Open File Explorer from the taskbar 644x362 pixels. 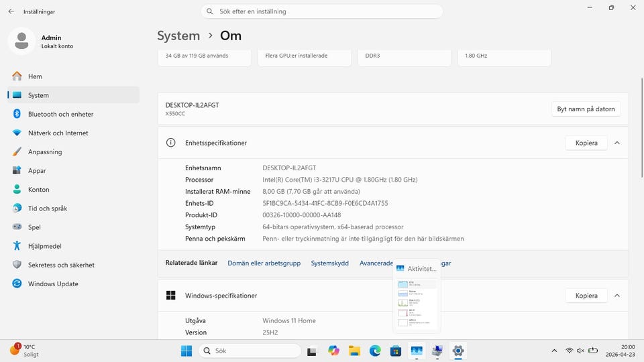click(x=354, y=351)
